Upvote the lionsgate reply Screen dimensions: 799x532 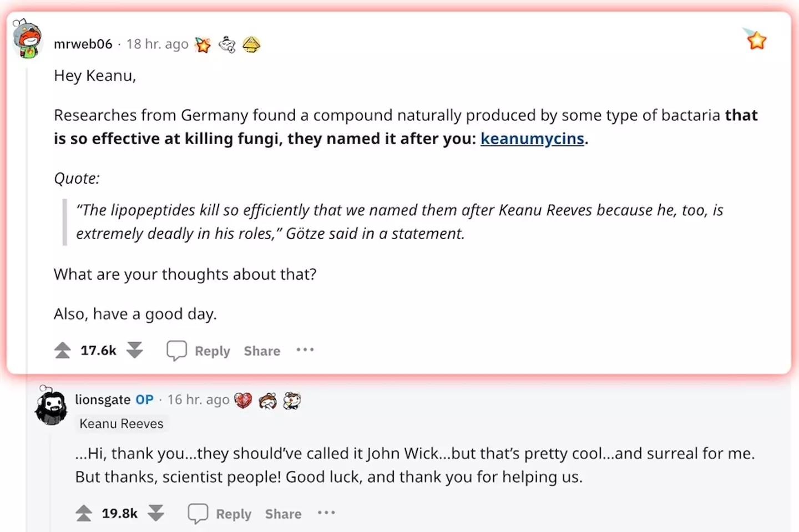pyautogui.click(x=84, y=513)
